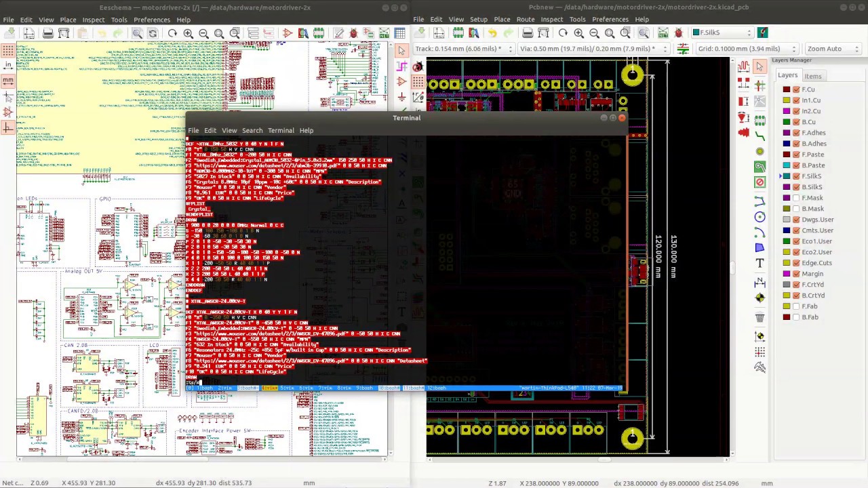This screenshot has height=488, width=868.
Task: Toggle B.Cu layer visibility checkbox
Action: 796,122
